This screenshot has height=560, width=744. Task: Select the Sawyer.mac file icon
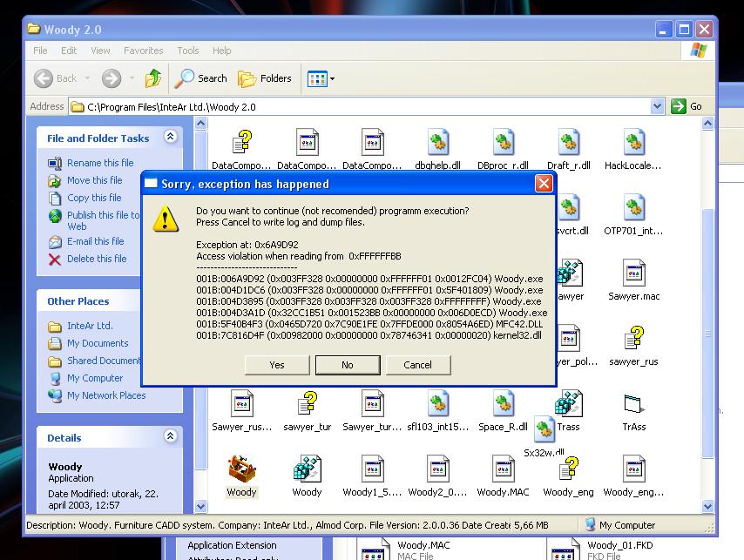pyautogui.click(x=634, y=273)
